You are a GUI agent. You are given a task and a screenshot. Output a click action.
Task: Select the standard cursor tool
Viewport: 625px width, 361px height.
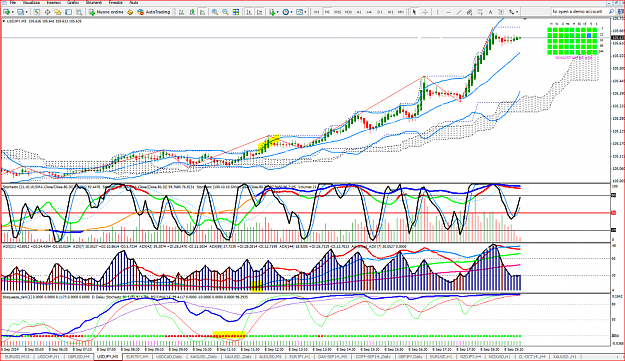tap(414, 12)
